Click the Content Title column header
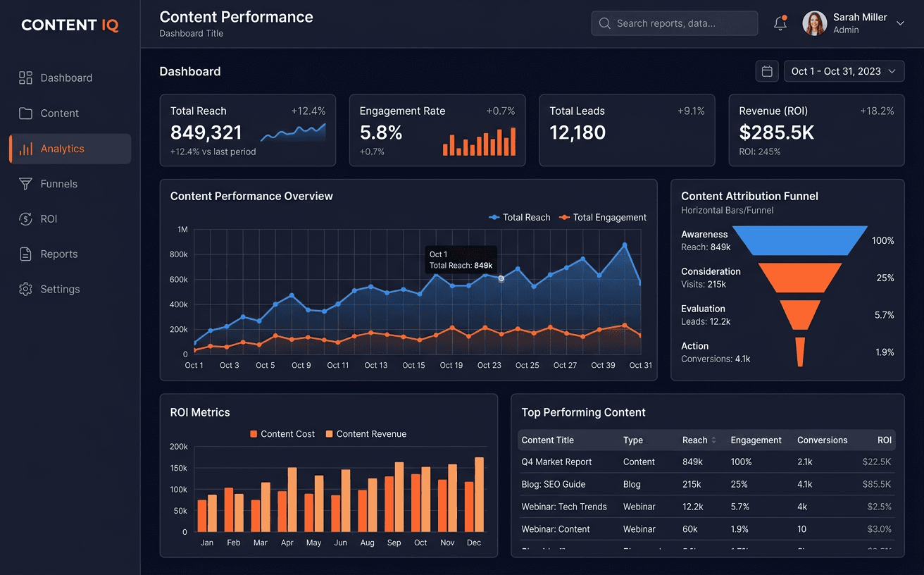Screen dimensions: 924x575 pyautogui.click(x=548, y=440)
